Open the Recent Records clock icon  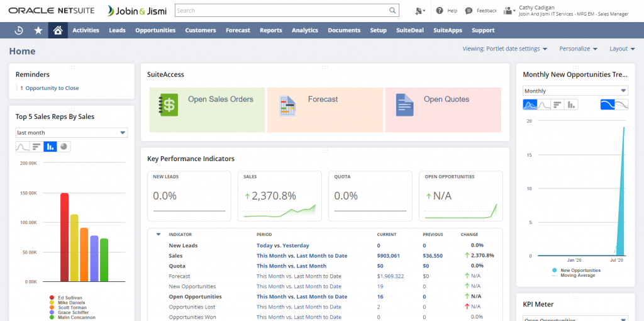tap(18, 30)
